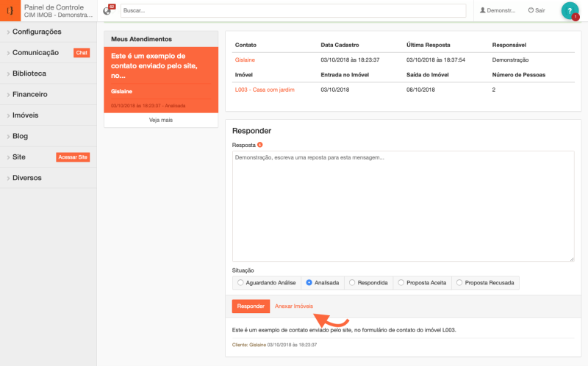Select the Respondida radio option
The height and width of the screenshot is (366, 588).
(352, 282)
